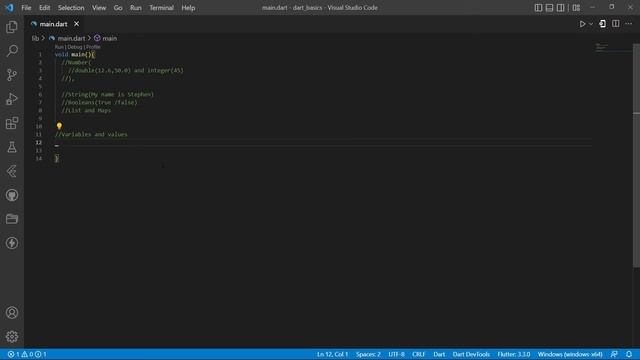Click the errors and warnings status indicator
The height and width of the screenshot is (360, 640).
point(27,354)
